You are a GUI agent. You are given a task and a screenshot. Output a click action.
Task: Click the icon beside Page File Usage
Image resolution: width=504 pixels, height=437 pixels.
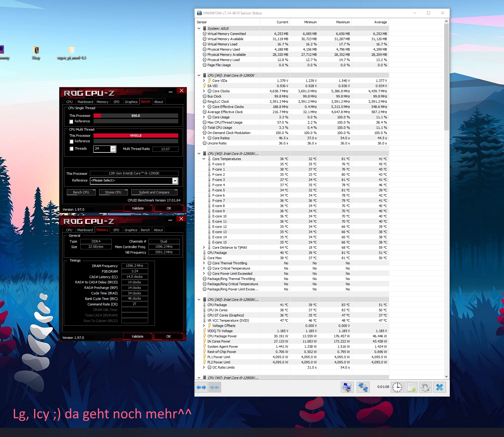pos(205,65)
